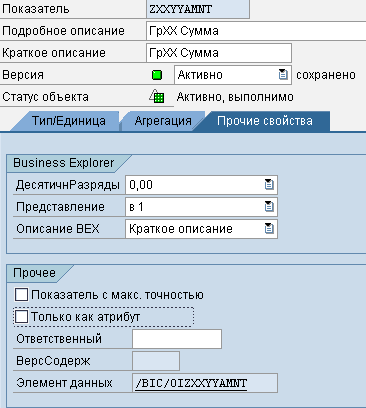Click the сохранено status text

tap(326, 75)
